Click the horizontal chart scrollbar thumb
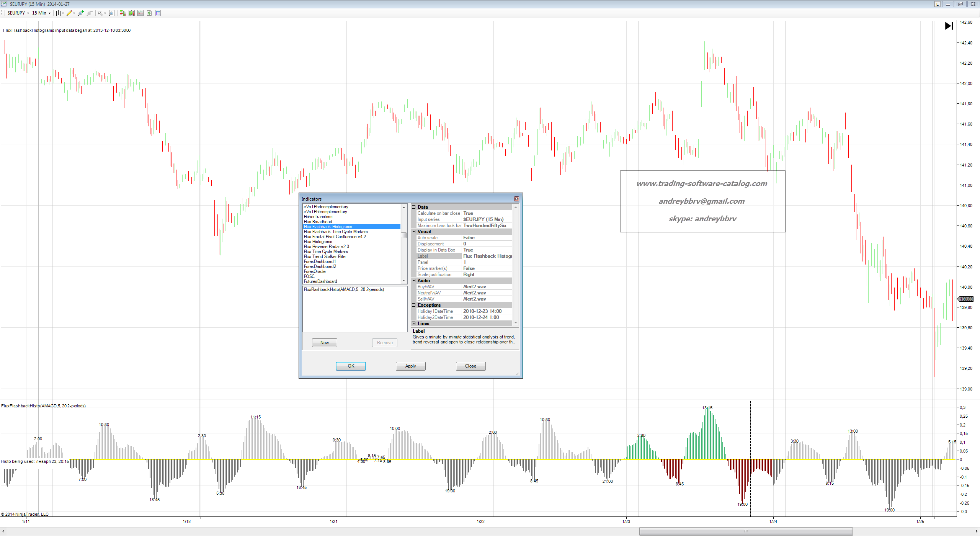 coord(745,531)
